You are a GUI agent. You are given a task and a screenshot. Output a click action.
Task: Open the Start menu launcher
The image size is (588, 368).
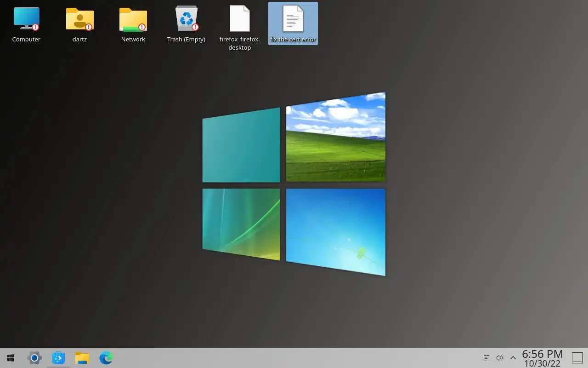(11, 358)
